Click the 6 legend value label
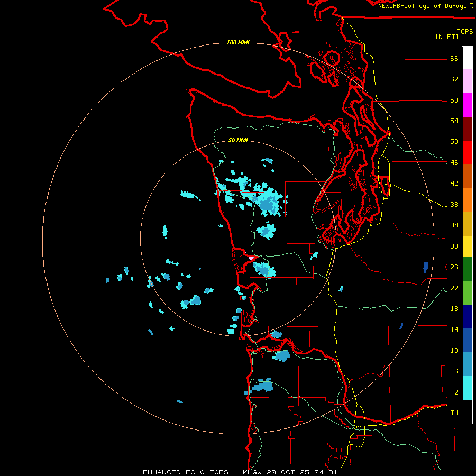 [x=456, y=371]
